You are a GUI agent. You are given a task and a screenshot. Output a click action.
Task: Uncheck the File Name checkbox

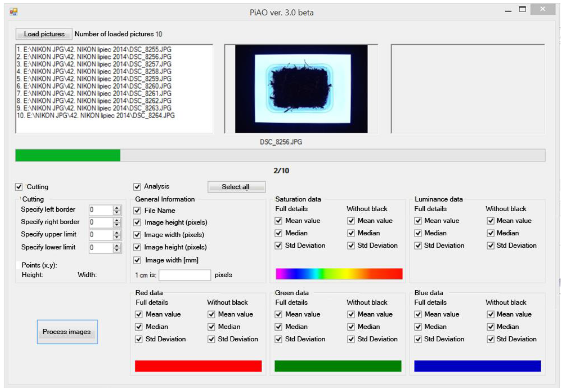click(137, 211)
